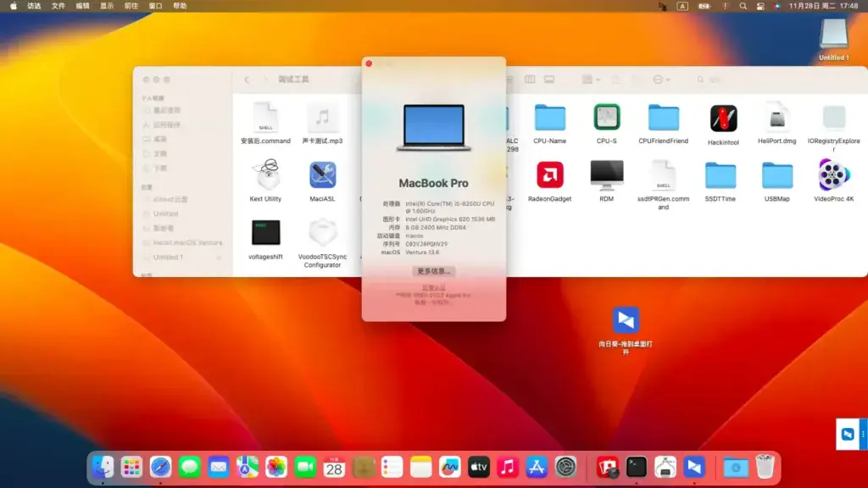The image size is (868, 488).
Task: Open the Trash in the Dock
Action: pos(765,468)
